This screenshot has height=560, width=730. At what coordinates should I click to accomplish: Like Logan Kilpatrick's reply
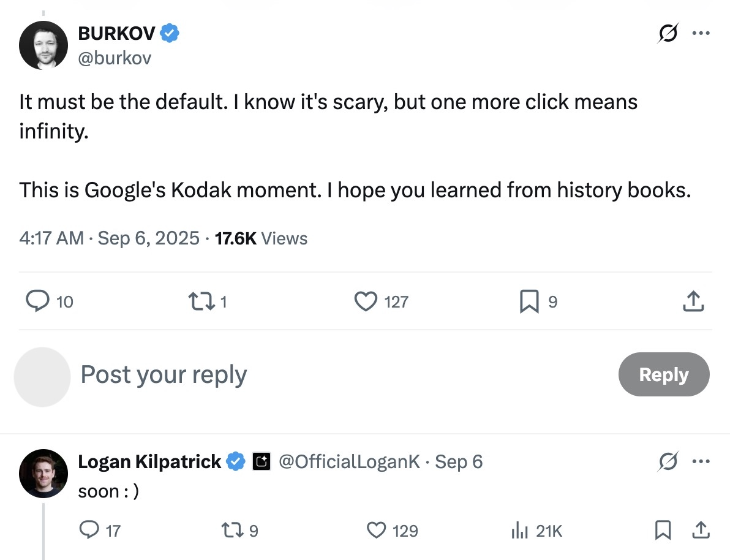[375, 531]
